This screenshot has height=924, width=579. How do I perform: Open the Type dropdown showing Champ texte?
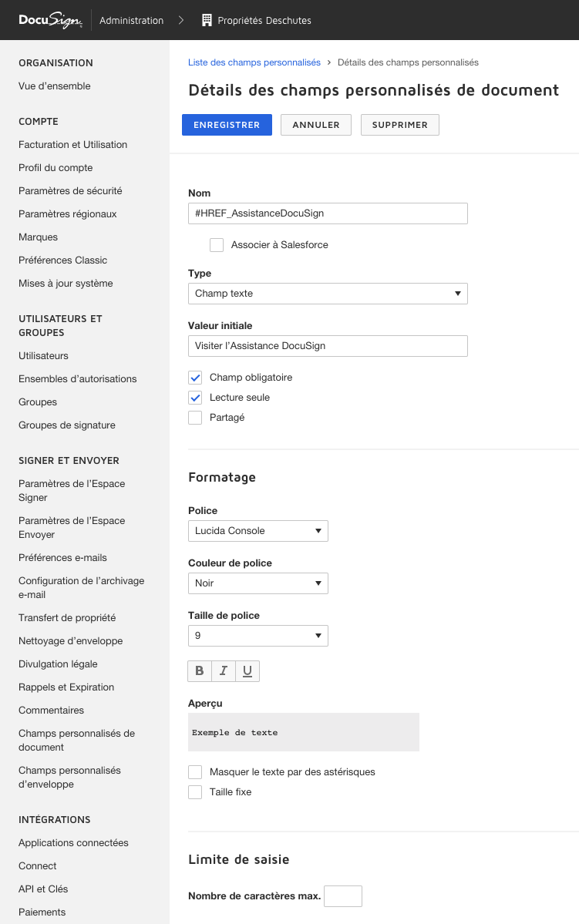click(x=328, y=293)
